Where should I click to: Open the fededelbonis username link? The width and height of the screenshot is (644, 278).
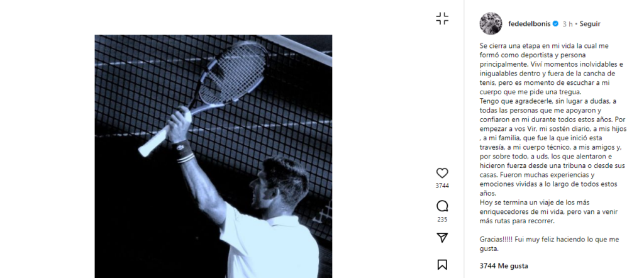[x=530, y=24]
